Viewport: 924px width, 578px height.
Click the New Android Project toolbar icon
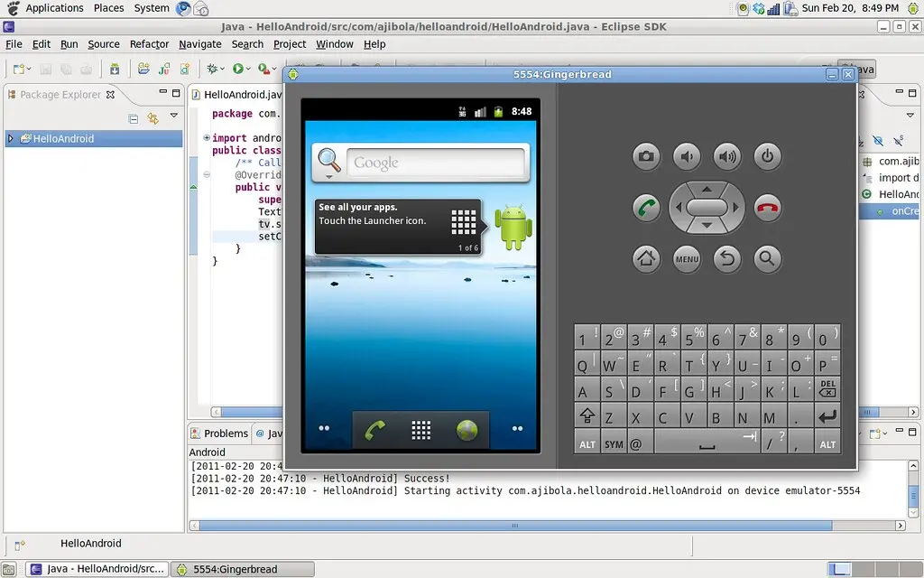click(x=143, y=69)
